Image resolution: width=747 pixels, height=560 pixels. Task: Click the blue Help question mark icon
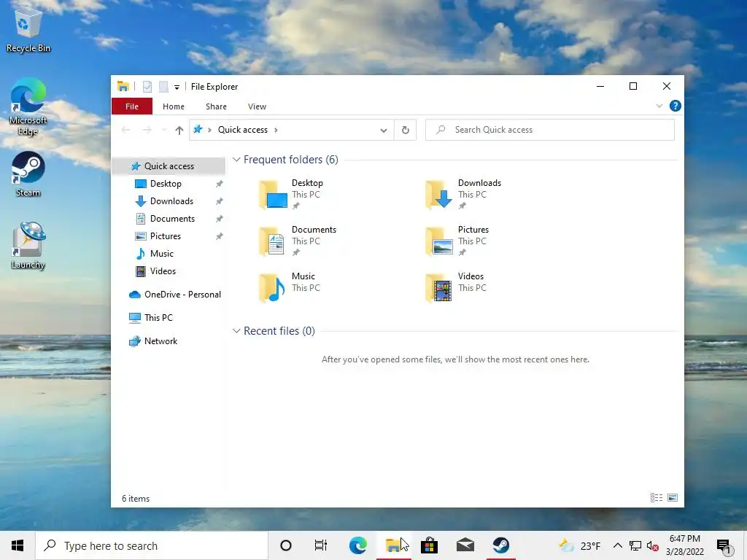(x=675, y=106)
